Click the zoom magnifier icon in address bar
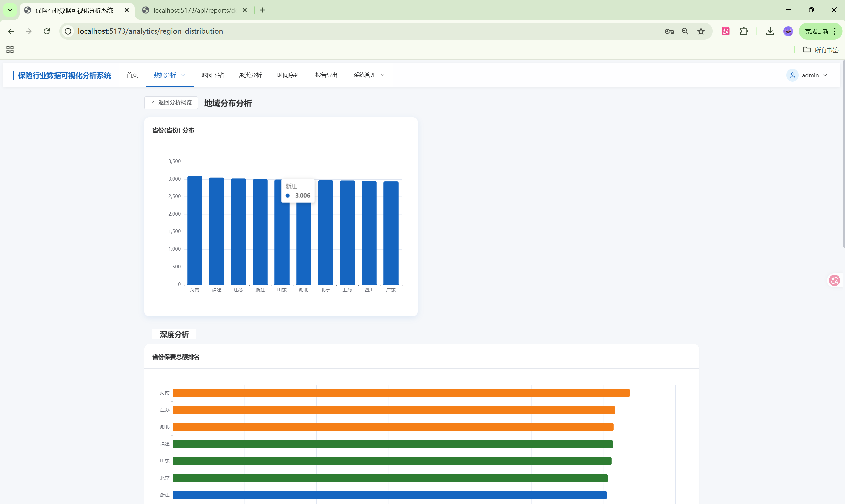845x504 pixels. (685, 31)
